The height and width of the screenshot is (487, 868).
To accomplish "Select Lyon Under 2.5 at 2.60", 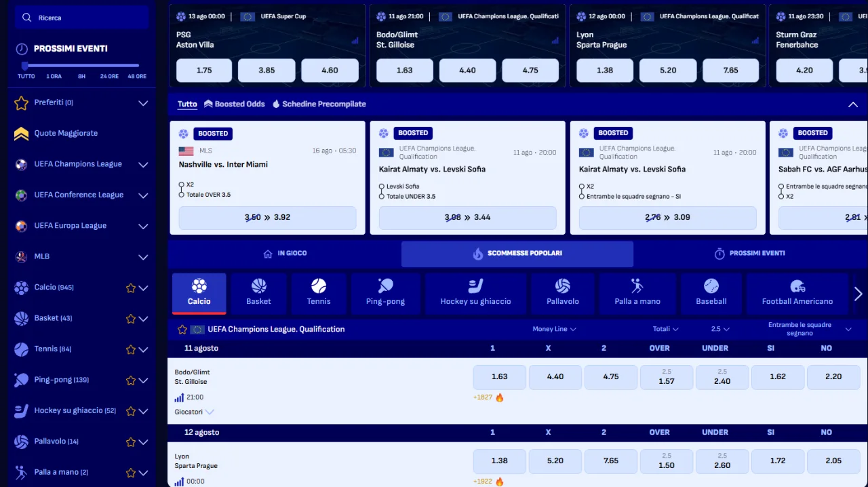I will pyautogui.click(x=722, y=461).
